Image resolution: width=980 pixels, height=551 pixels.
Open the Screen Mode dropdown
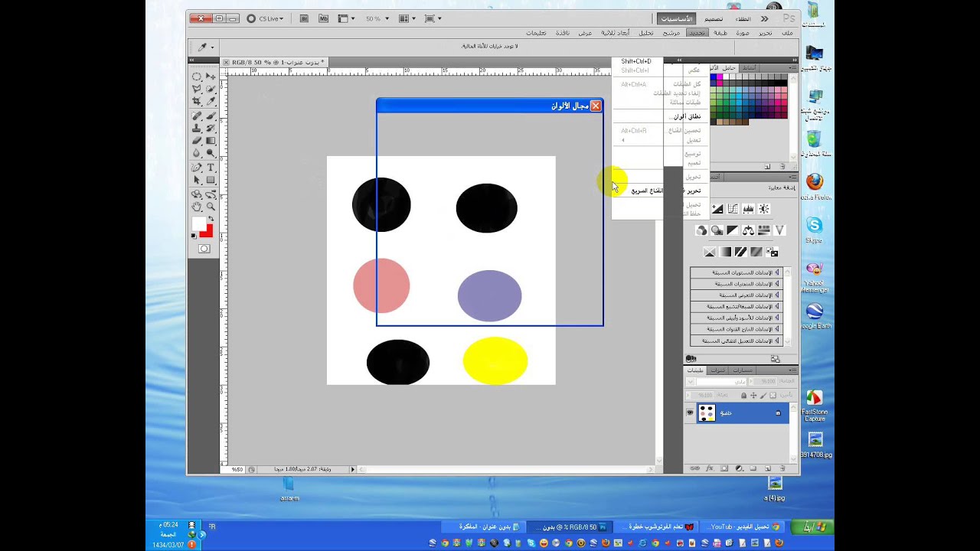433,18
